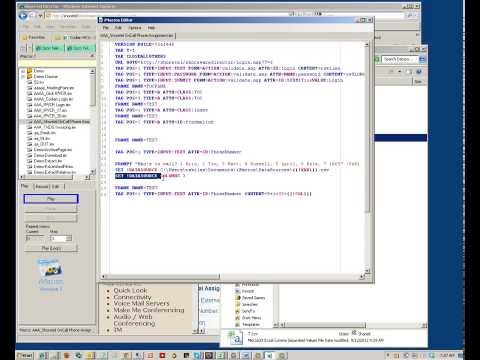This screenshot has width=480, height=360.
Task: Click the browser Back arrow button
Action: 23,15
